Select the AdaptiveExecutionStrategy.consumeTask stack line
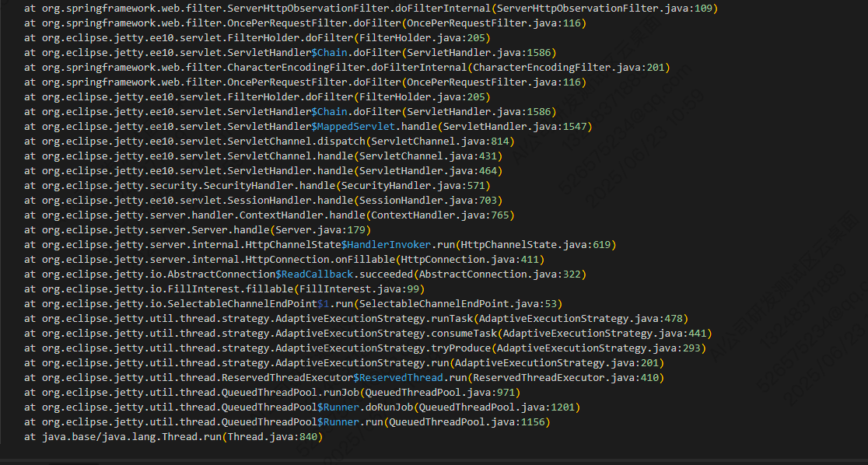Image resolution: width=868 pixels, height=465 pixels. (368, 334)
